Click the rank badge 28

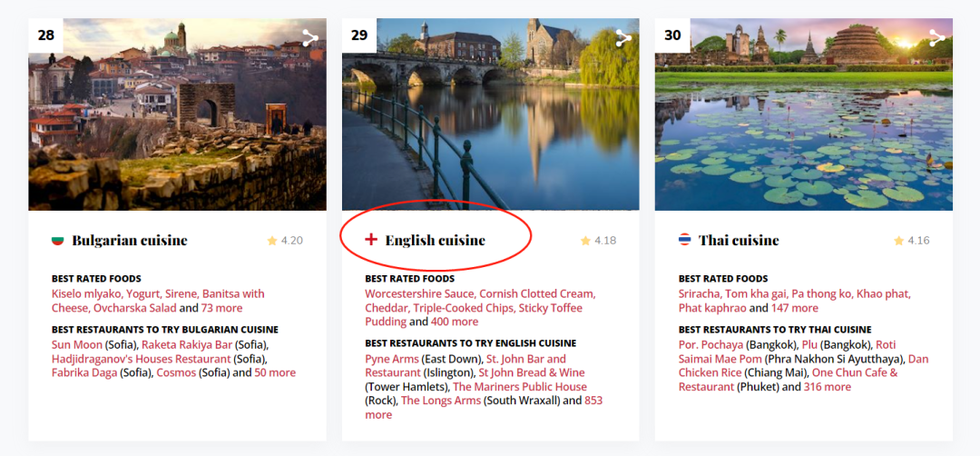[x=46, y=35]
